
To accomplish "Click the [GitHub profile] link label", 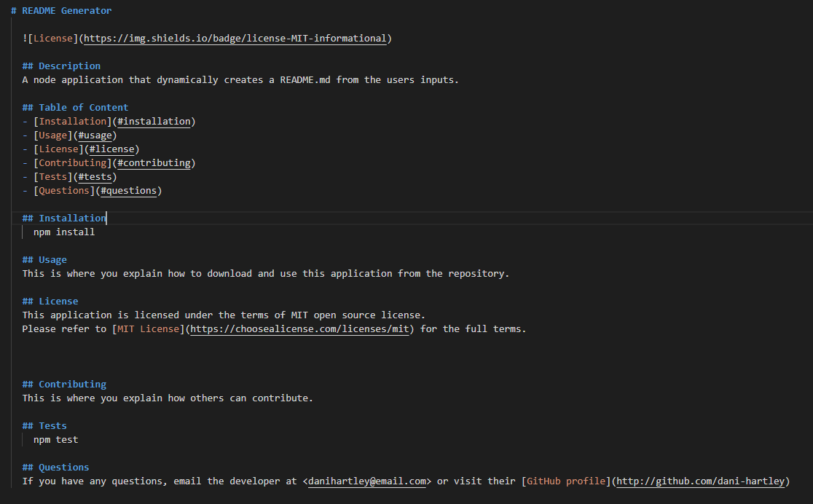I will pyautogui.click(x=566, y=481).
